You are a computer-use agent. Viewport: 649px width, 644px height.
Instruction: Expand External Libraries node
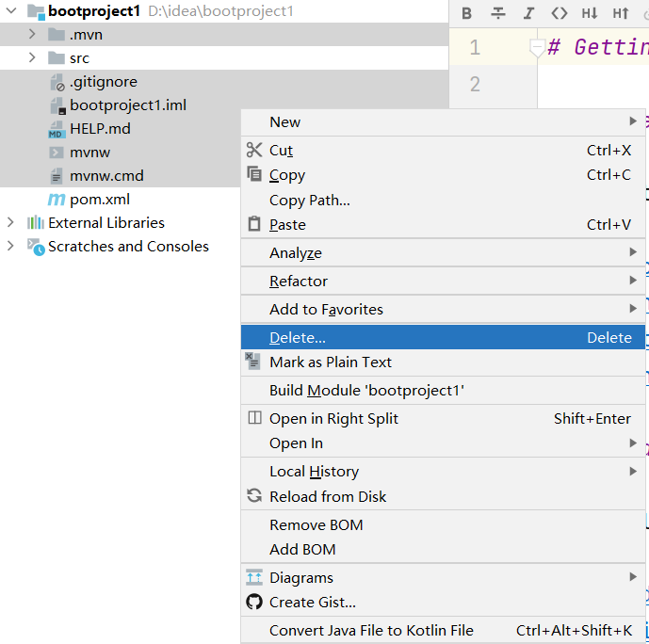tap(10, 223)
